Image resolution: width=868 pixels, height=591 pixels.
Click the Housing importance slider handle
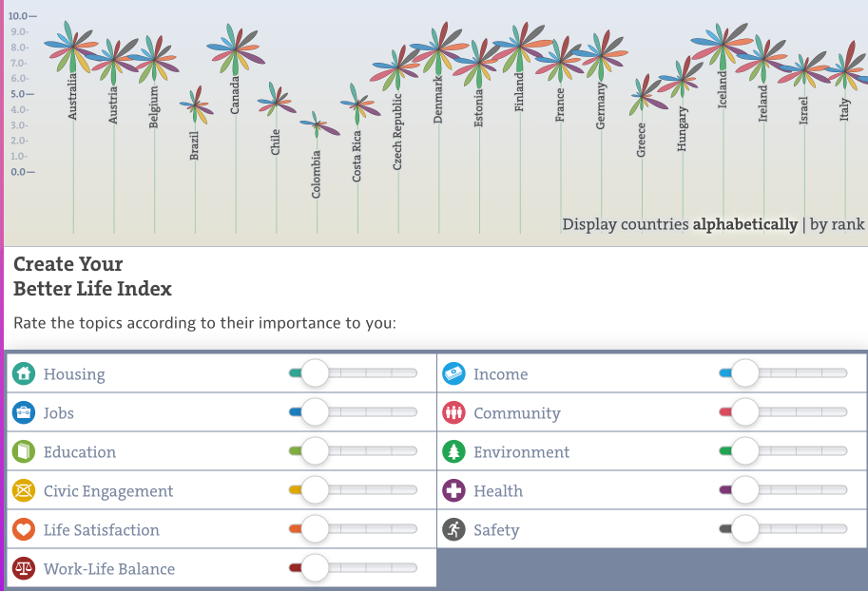tap(315, 373)
